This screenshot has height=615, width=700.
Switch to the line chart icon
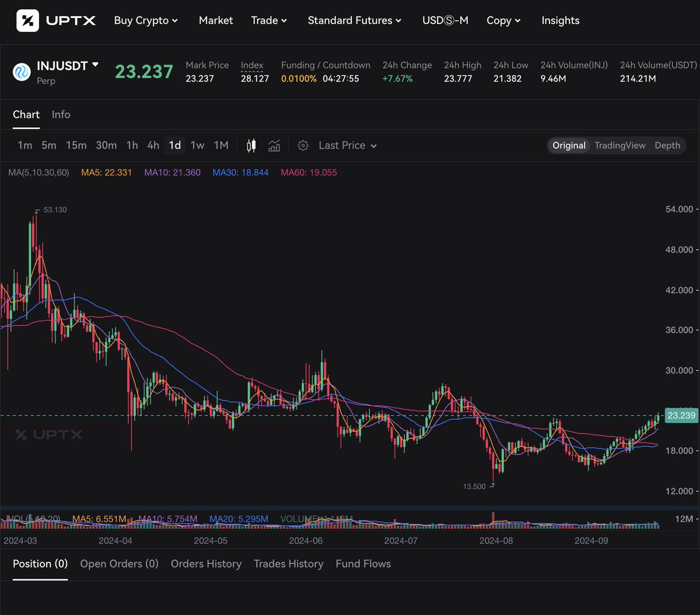tap(274, 145)
